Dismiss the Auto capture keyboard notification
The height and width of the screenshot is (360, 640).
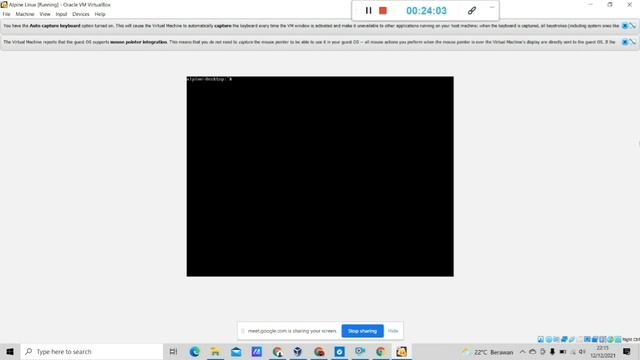pyautogui.click(x=625, y=26)
